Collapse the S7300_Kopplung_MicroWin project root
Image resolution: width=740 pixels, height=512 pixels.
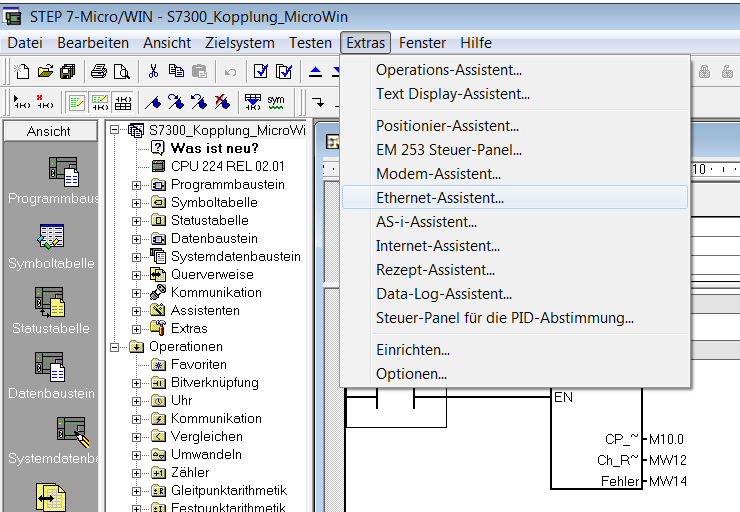click(x=114, y=130)
